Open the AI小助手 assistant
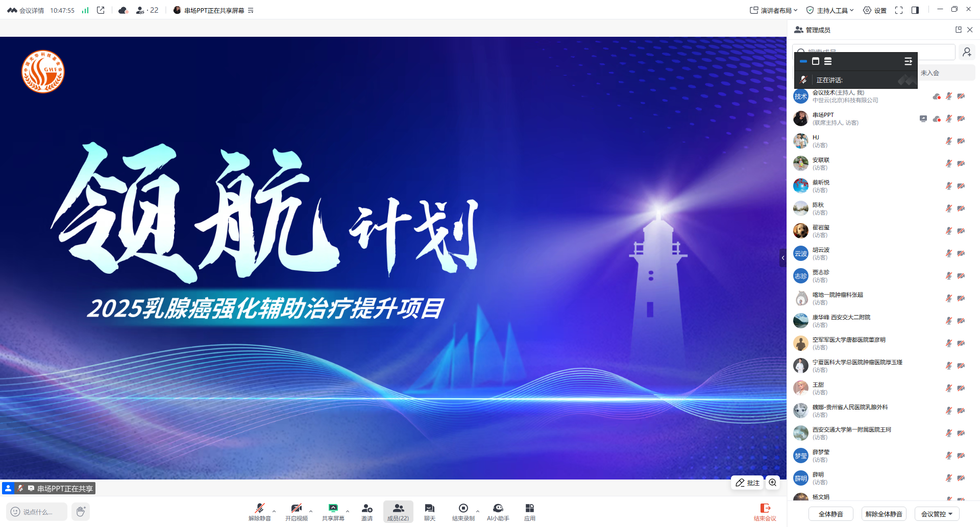The width and height of the screenshot is (980, 527). pos(498,511)
